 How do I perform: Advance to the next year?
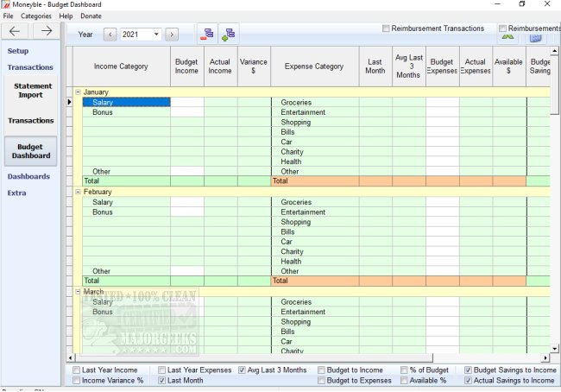[x=172, y=35]
